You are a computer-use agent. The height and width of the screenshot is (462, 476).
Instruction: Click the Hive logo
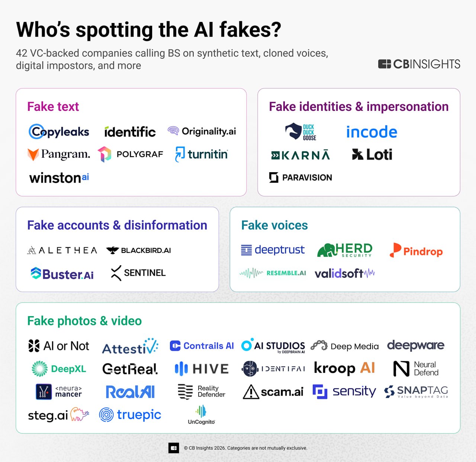(x=202, y=369)
